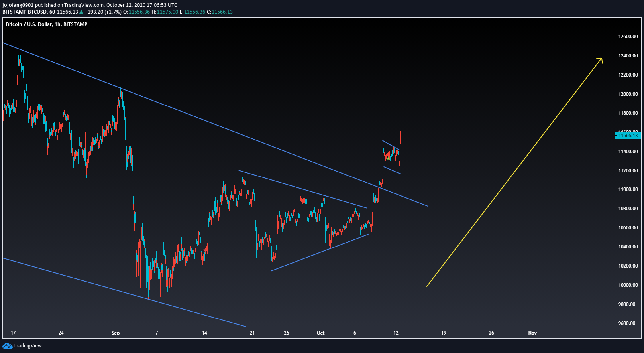Click the Nov date label on time axis
This screenshot has height=353, width=644.
[532, 333]
